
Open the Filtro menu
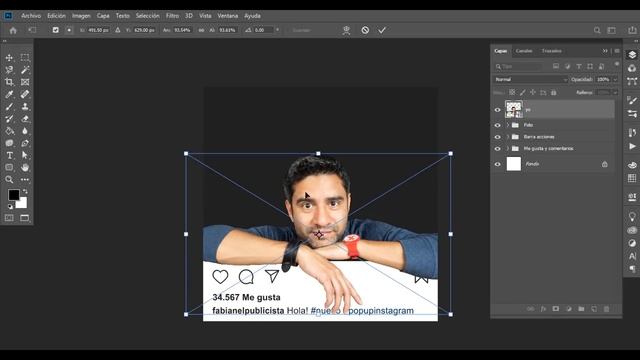coord(172,16)
